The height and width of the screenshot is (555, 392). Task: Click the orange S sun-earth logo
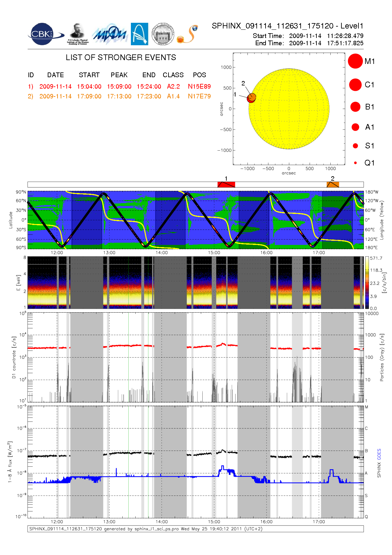(x=188, y=34)
